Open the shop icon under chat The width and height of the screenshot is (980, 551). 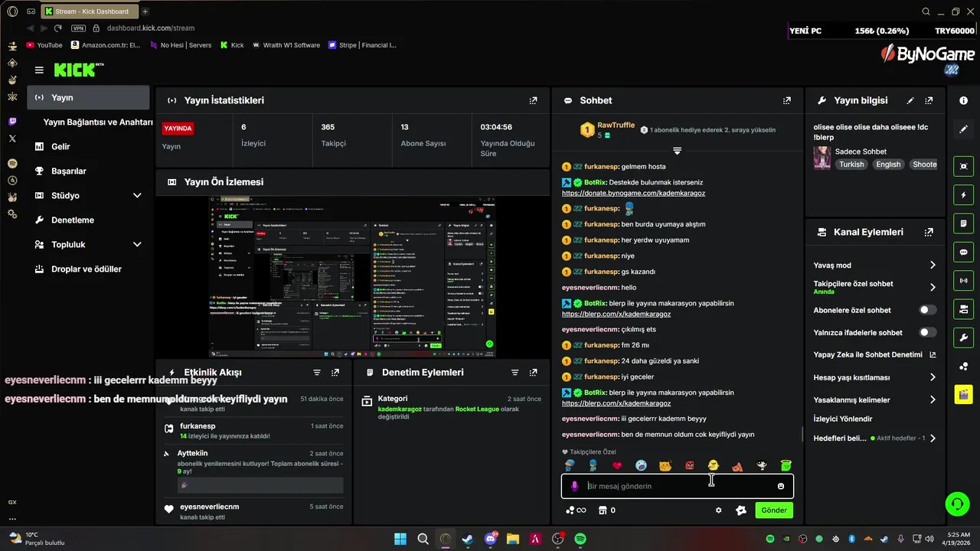click(x=603, y=510)
